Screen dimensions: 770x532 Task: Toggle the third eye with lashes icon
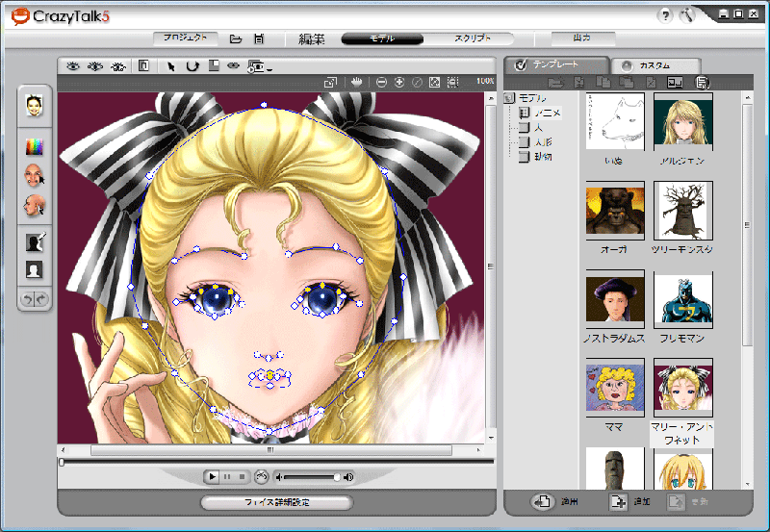[117, 66]
